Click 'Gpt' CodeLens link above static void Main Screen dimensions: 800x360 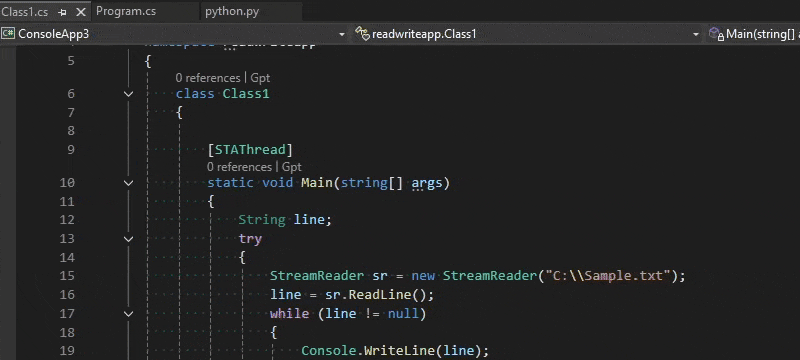coord(292,167)
